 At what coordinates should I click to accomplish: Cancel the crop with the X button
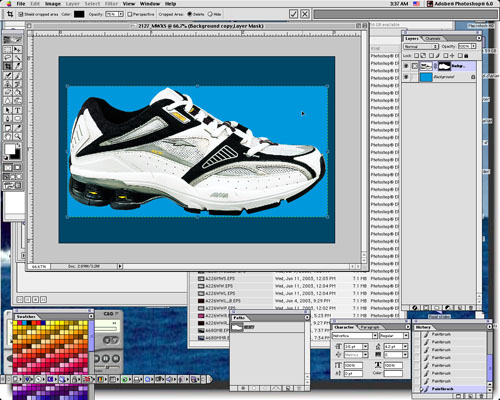click(305, 14)
